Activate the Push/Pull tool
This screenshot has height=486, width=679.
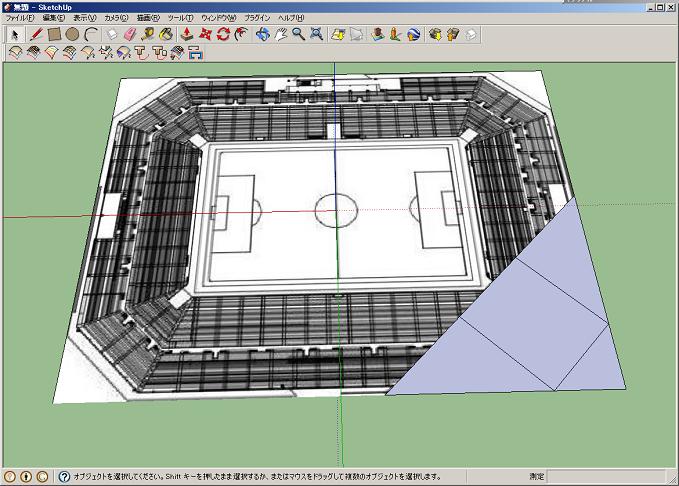186,34
